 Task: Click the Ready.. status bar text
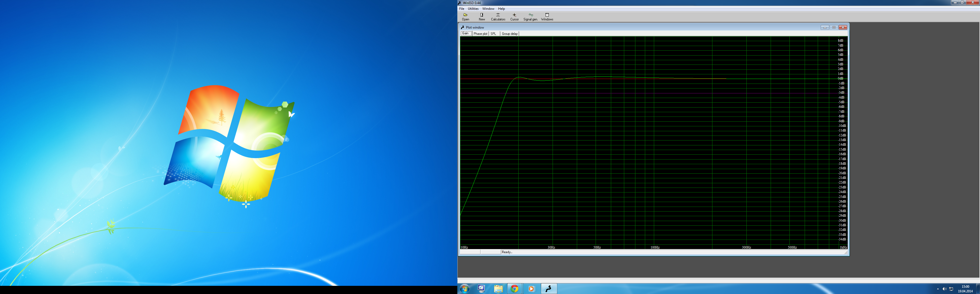click(507, 252)
